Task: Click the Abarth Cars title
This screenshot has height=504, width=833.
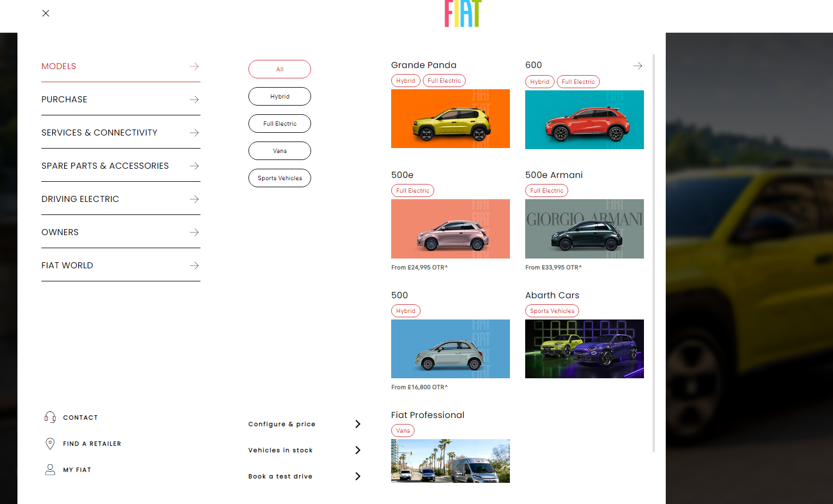Action: (552, 296)
